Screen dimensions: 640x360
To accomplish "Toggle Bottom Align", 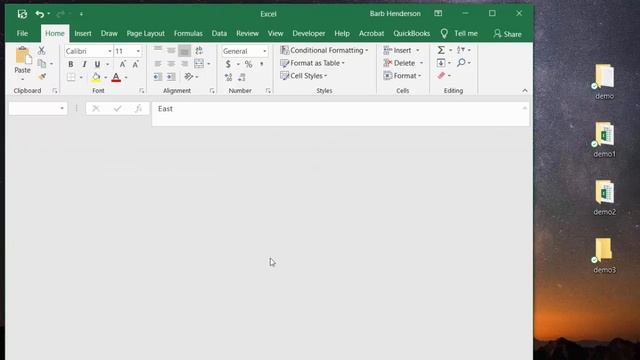I will tap(184, 51).
